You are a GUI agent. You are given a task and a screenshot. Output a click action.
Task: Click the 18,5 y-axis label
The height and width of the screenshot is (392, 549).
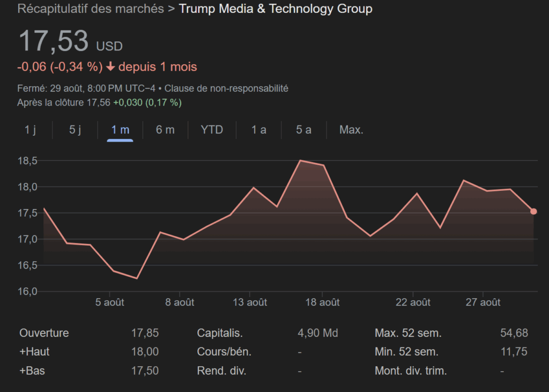point(27,161)
